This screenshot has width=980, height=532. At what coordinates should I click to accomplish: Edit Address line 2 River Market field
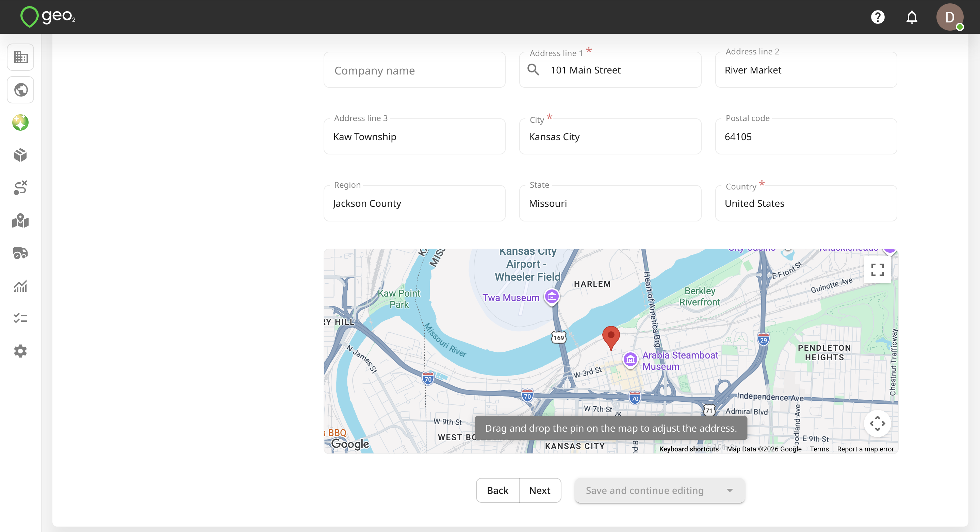(806, 70)
